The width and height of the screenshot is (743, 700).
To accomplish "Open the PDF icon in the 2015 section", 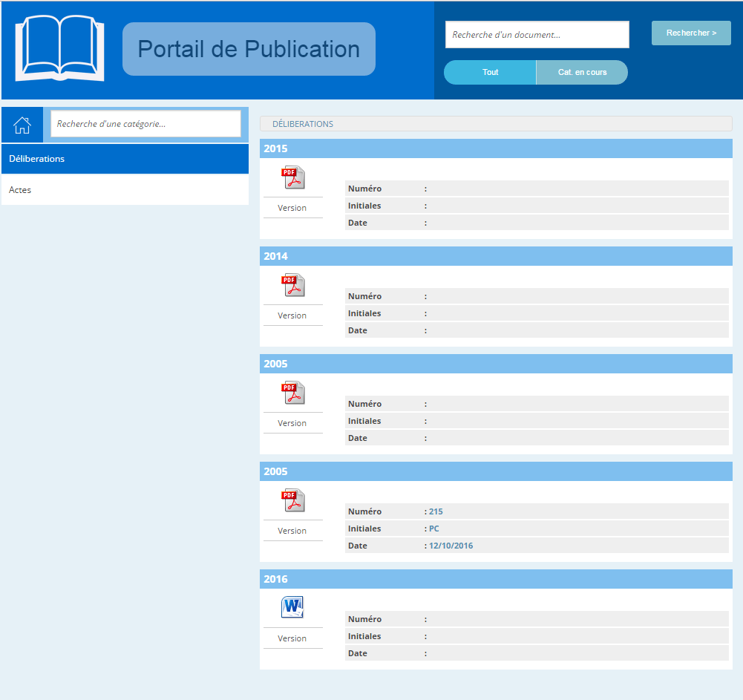I will pos(292,178).
